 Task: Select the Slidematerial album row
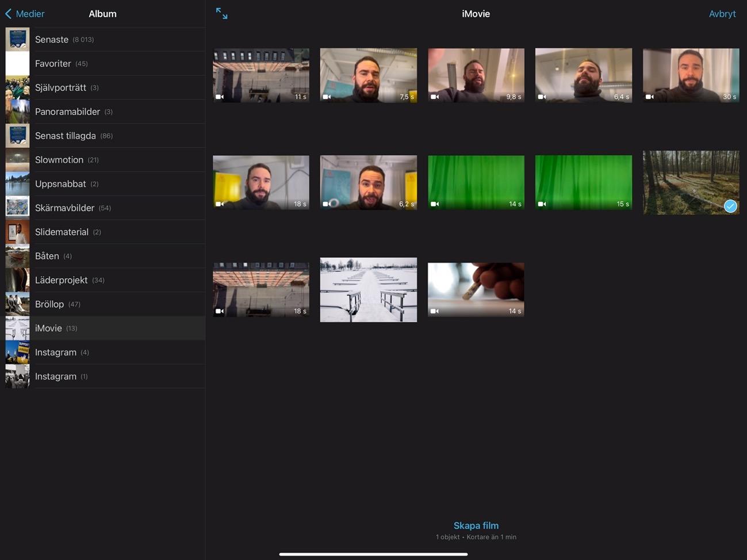[102, 232]
